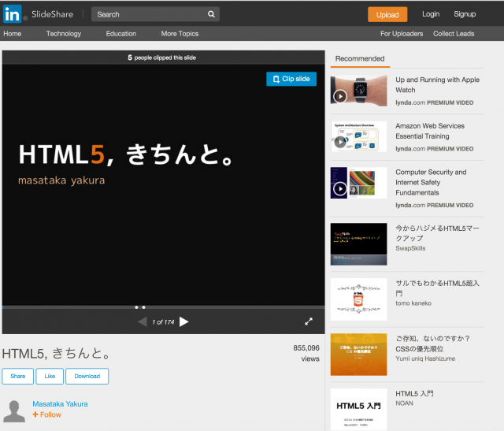Click the Clip slide button
The image size is (504, 431).
291,79
